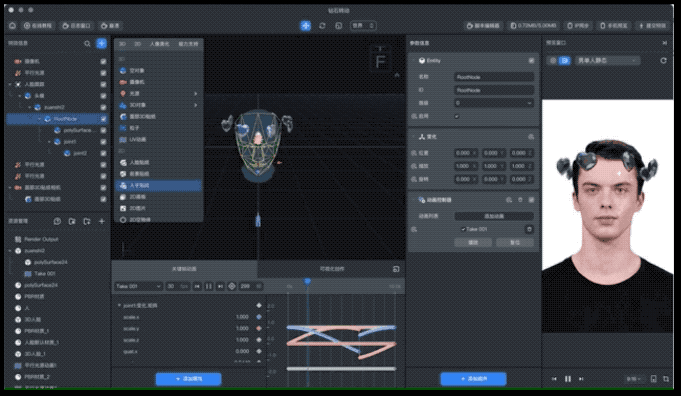Toggle visibility checkbox for RootNode
The width and height of the screenshot is (681, 396).
pos(103,119)
